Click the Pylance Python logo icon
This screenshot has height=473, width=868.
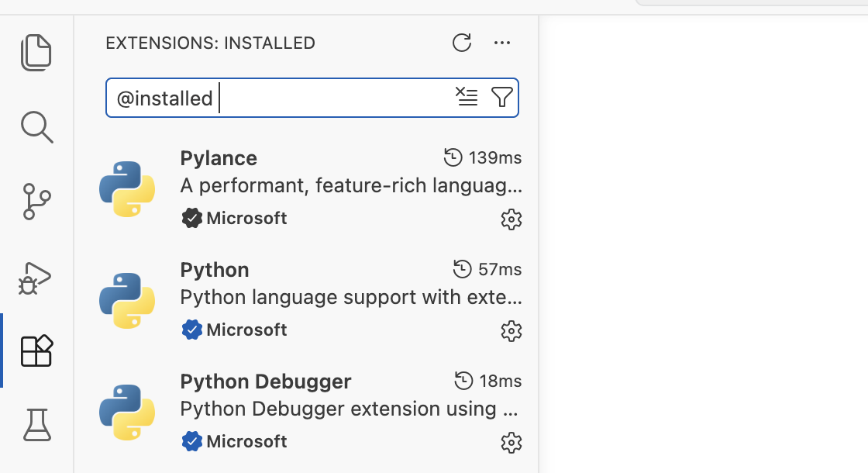(x=127, y=189)
